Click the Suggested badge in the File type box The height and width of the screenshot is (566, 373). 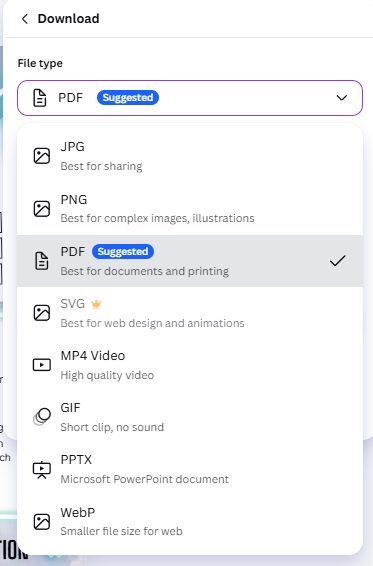(128, 97)
